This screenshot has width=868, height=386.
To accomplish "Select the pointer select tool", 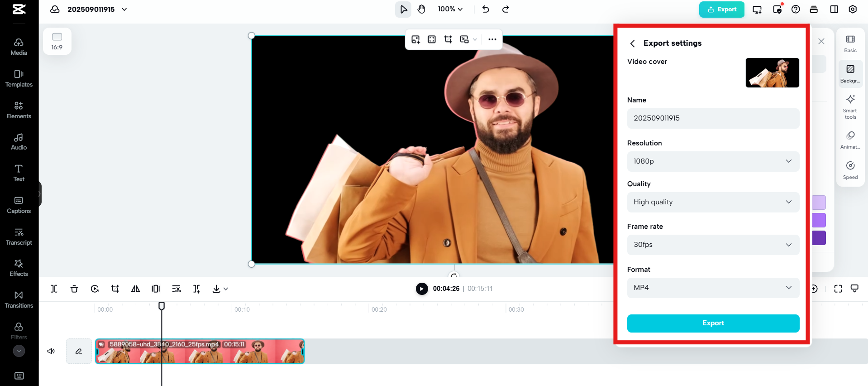I will coord(403,9).
